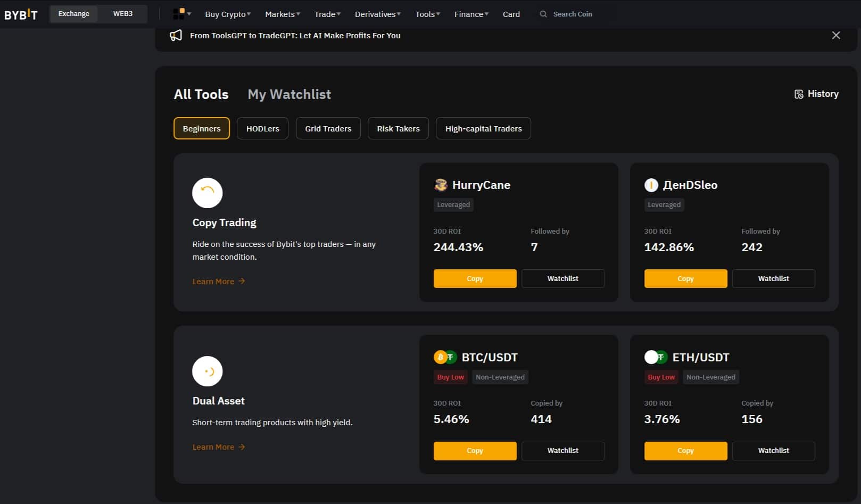Select the My Watchlist tab
861x504 pixels.
pos(289,94)
